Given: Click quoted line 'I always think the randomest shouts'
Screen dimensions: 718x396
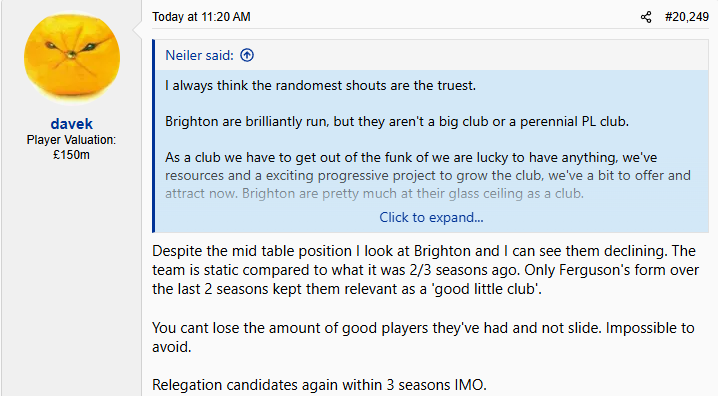Looking at the screenshot, I should click(321, 85).
